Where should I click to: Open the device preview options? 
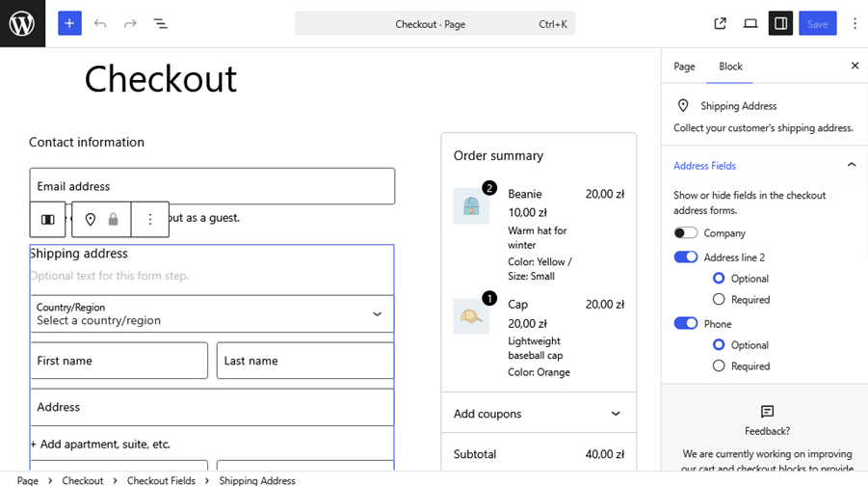[x=750, y=23]
